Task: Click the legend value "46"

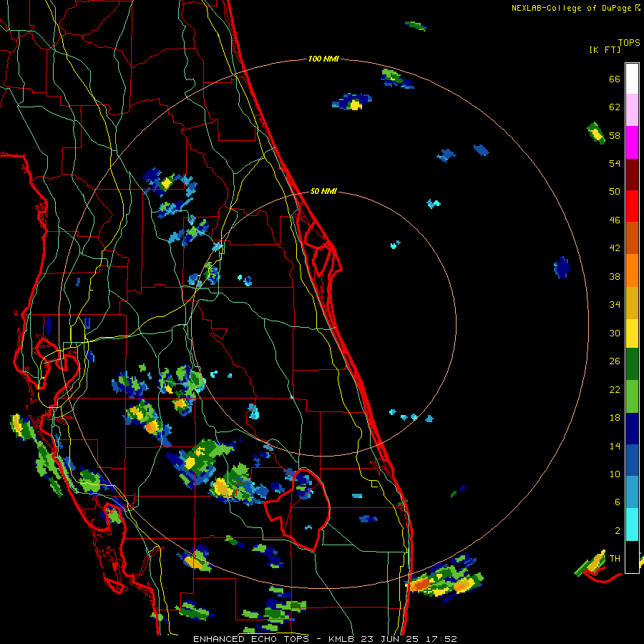Action: coord(615,220)
